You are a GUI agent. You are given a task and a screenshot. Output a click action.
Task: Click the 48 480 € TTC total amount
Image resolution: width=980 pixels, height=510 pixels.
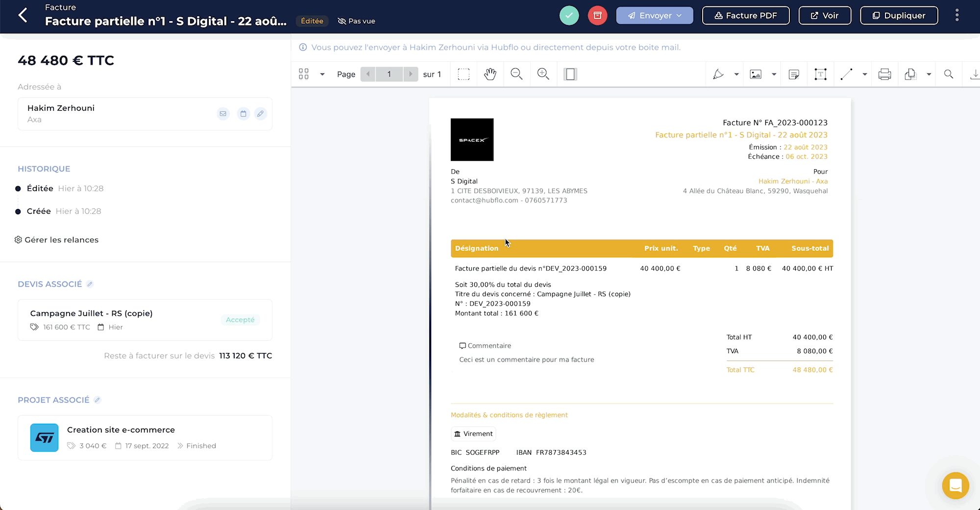pyautogui.click(x=66, y=60)
